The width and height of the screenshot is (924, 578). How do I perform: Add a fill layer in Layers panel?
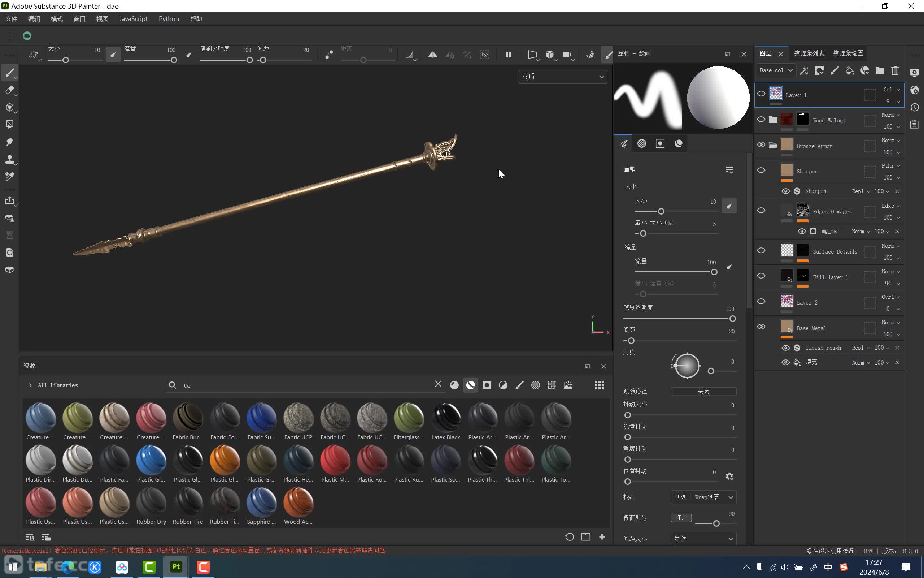tap(850, 70)
